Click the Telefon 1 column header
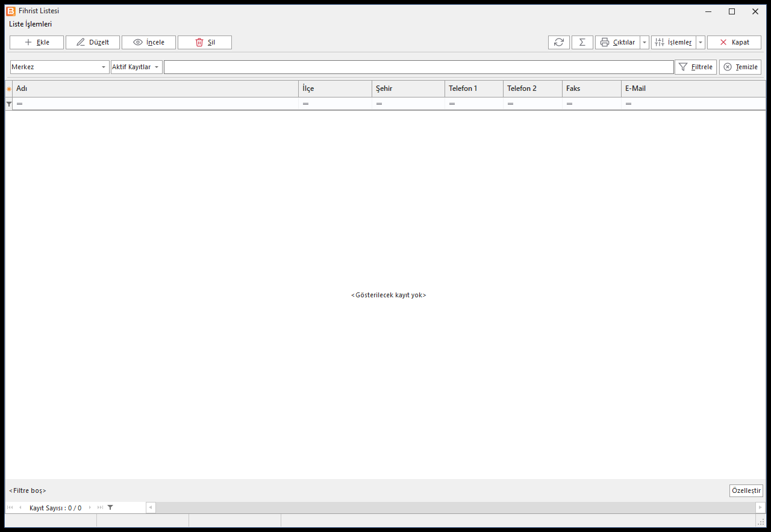 tap(474, 88)
